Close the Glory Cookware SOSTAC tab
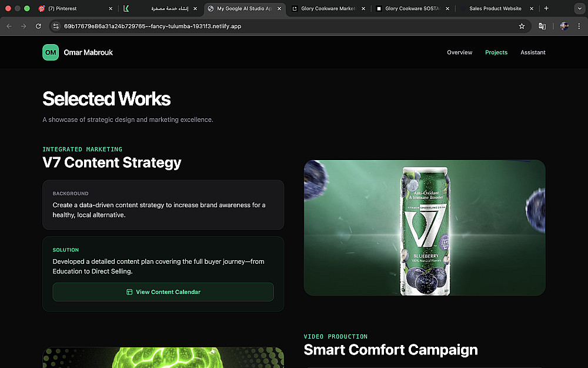This screenshot has width=588, height=368. [x=447, y=8]
